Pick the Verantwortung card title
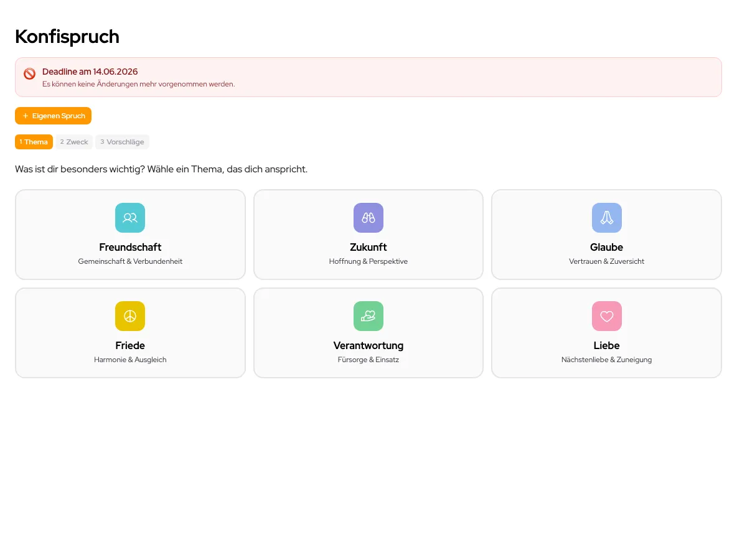 [368, 346]
